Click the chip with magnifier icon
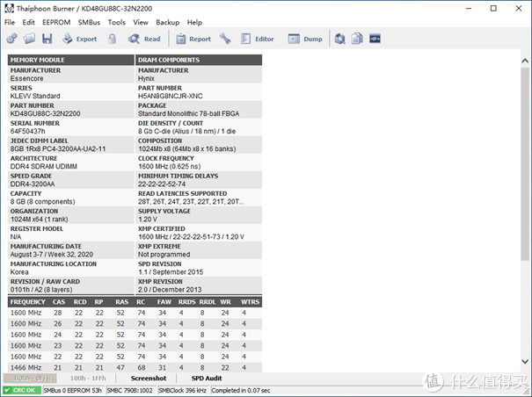Viewport: 532px width, 397px height. tap(339, 39)
